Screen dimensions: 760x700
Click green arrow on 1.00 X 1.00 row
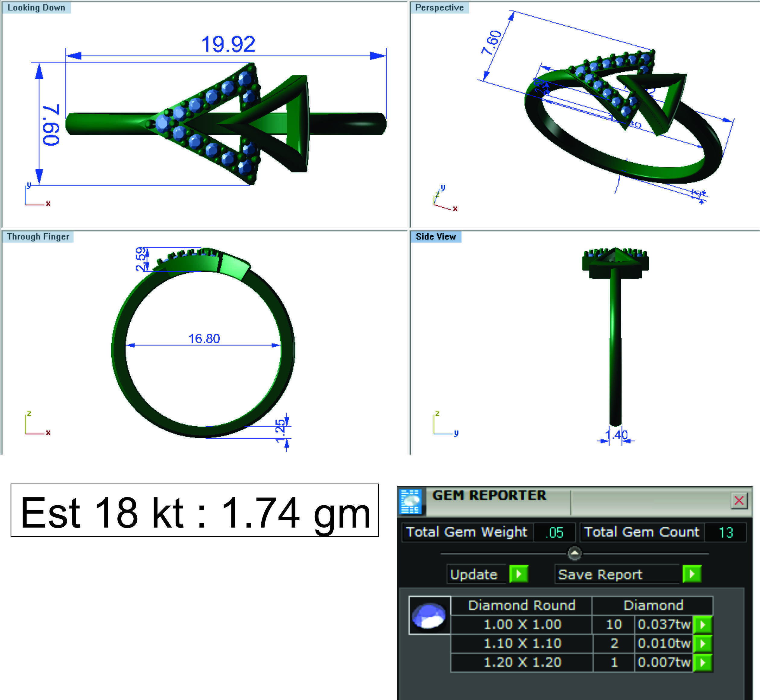click(702, 625)
